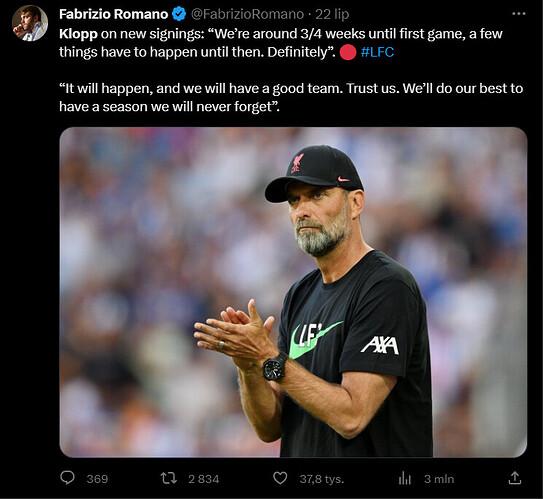This screenshot has height=499, width=543.
Task: Click the reply speech bubble icon
Action: [67, 478]
